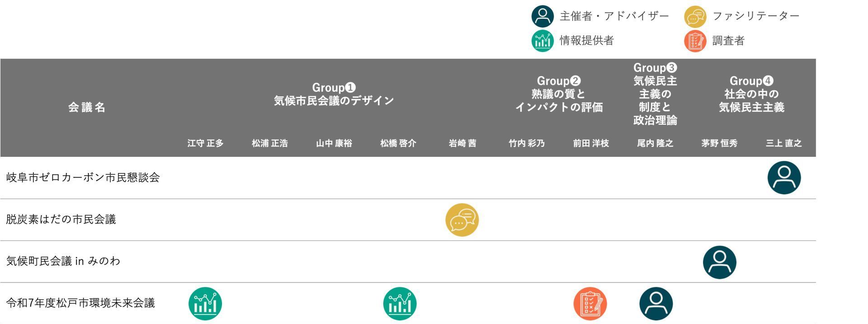The width and height of the screenshot is (868, 324).
Task: Click the 情報提供者 legend chart icon
Action: [x=542, y=41]
